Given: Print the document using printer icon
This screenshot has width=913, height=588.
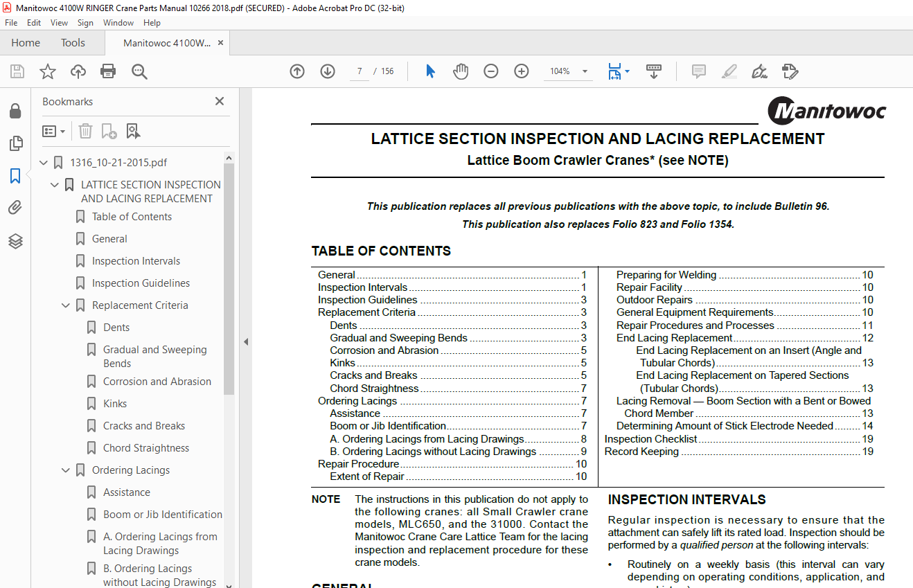Looking at the screenshot, I should click(x=108, y=71).
